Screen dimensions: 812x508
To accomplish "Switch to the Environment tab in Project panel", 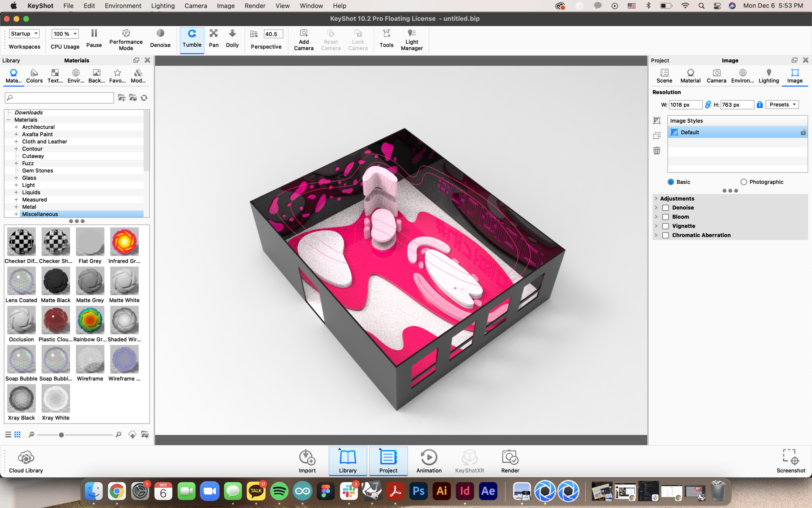I will [742, 76].
